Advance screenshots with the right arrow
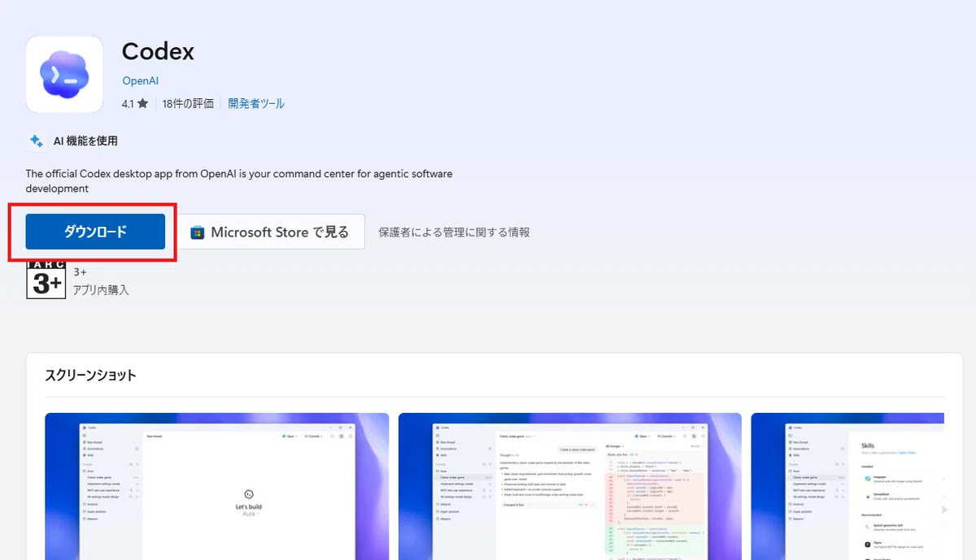976x560 pixels. point(944,510)
